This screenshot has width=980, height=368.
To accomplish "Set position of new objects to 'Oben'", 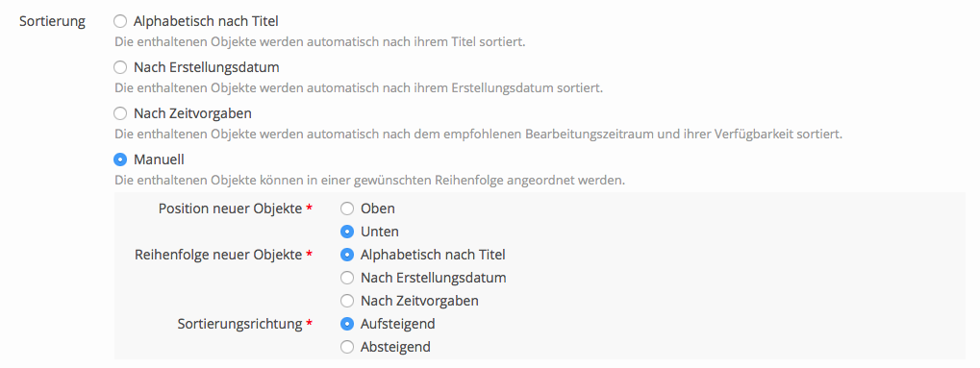I will [347, 209].
